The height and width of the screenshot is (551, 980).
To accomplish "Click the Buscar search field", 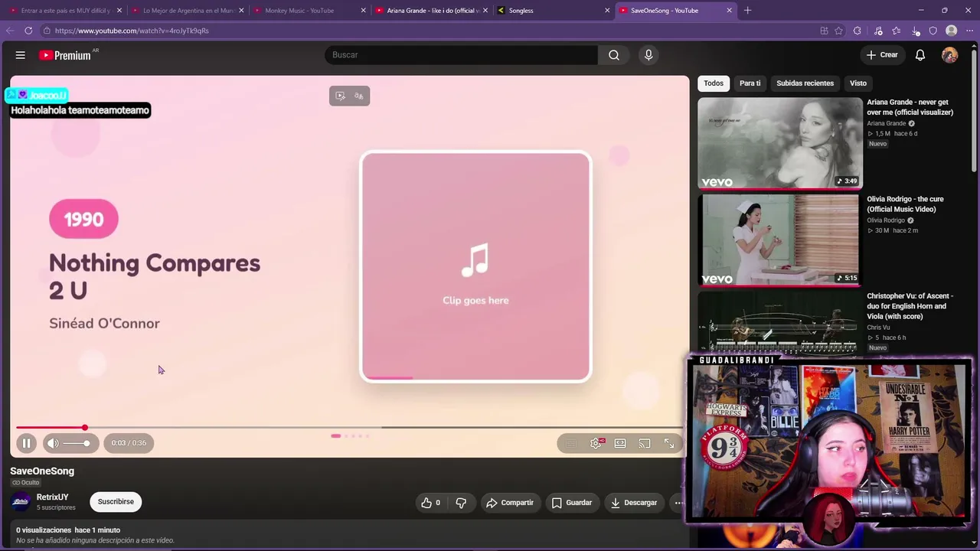I will coord(462,55).
